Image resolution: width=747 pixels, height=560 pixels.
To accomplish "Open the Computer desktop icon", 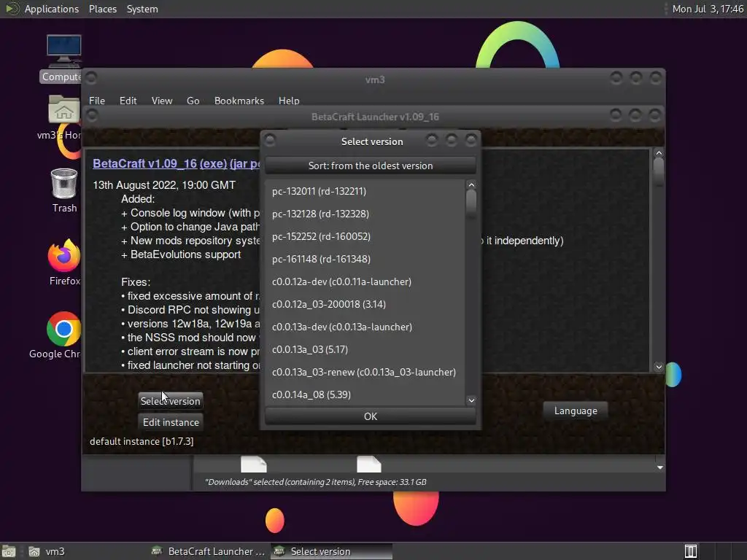I will 63,58.
